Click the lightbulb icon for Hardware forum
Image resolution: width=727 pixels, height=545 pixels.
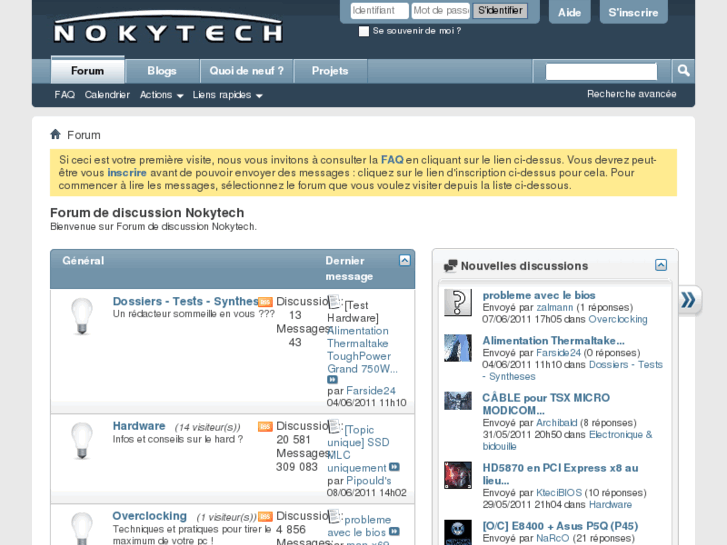(82, 441)
